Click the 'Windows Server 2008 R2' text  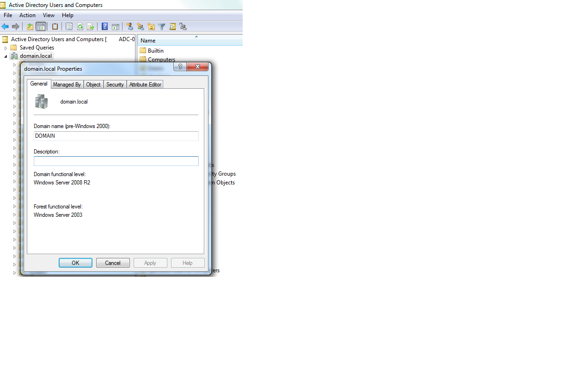coord(62,183)
